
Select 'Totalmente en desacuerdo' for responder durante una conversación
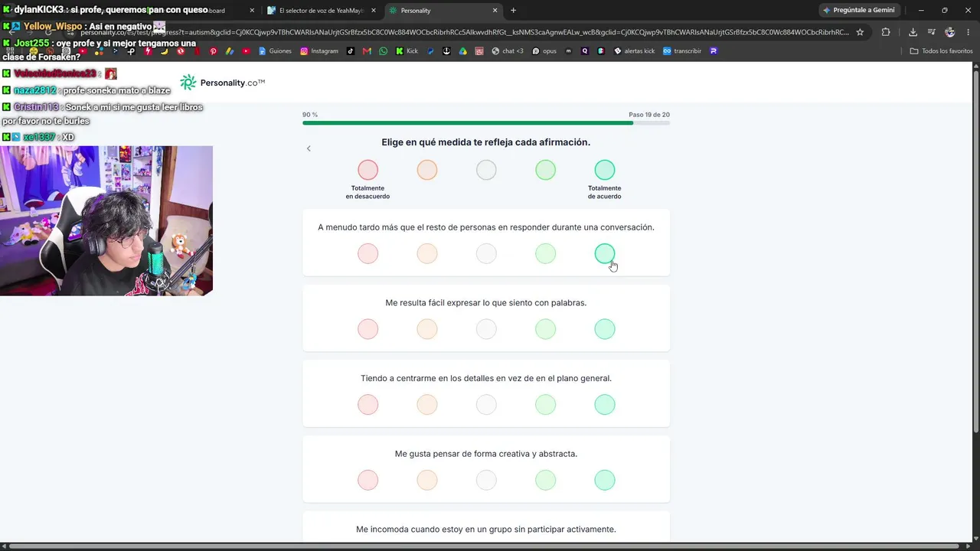pyautogui.click(x=368, y=253)
